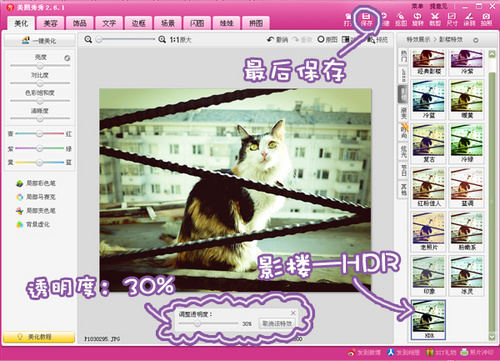The image size is (500, 361).
Task: Click the 调整透明度 opacity slider
Action: (x=208, y=323)
